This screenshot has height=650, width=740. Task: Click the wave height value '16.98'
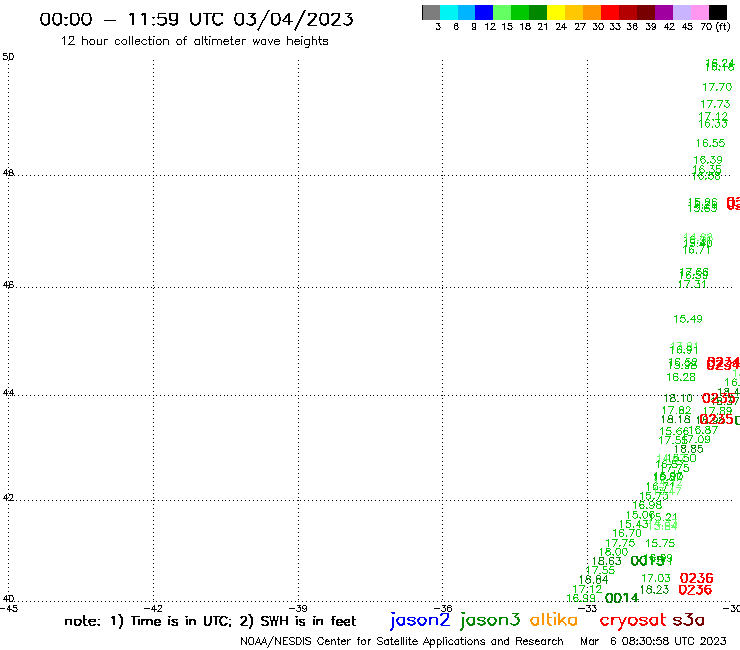pos(647,505)
